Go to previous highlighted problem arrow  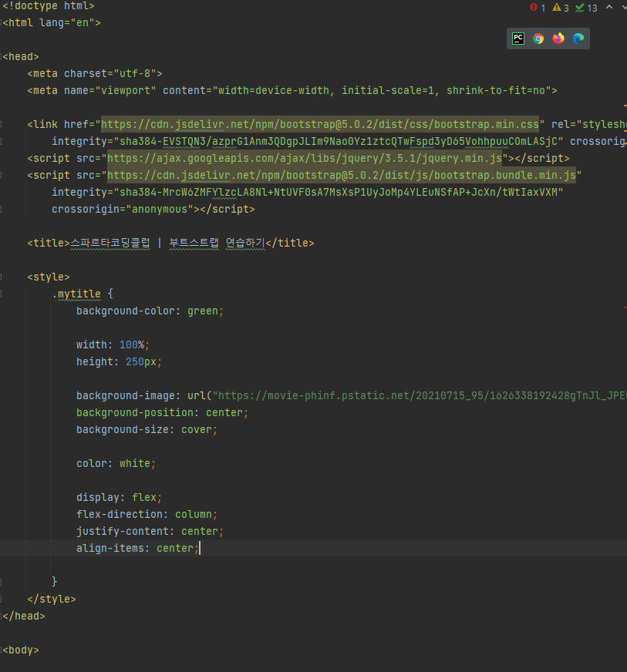coord(609,7)
